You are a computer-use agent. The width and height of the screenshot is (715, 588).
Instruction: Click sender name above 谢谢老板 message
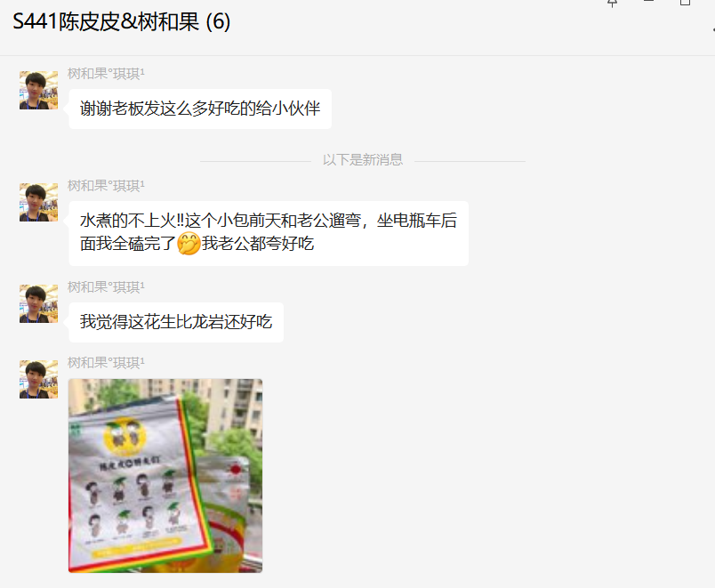click(x=106, y=74)
